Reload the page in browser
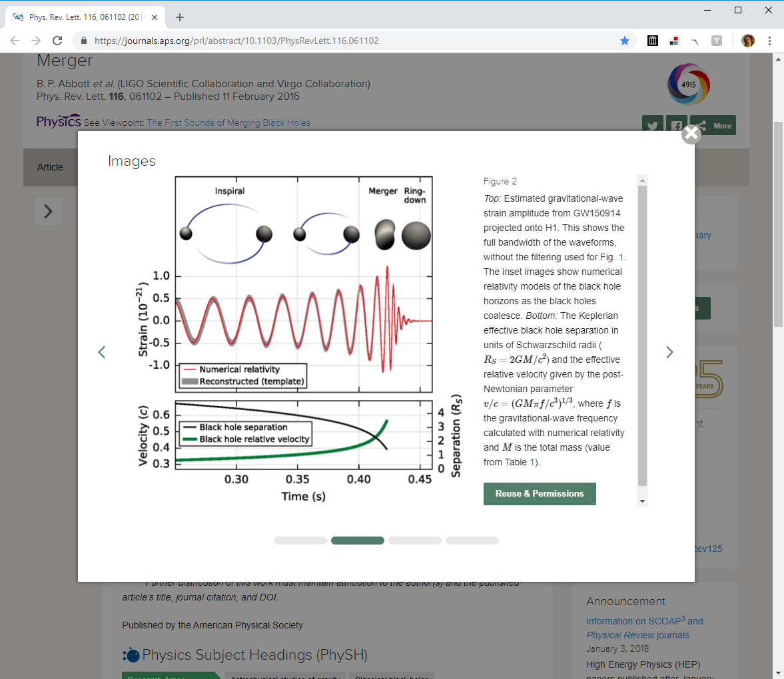This screenshot has width=784, height=679. [57, 41]
